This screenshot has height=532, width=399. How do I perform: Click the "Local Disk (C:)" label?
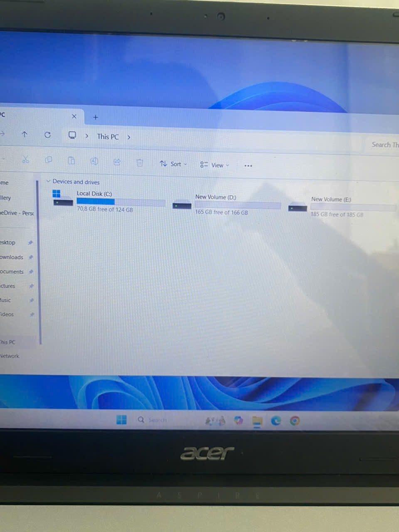94,194
